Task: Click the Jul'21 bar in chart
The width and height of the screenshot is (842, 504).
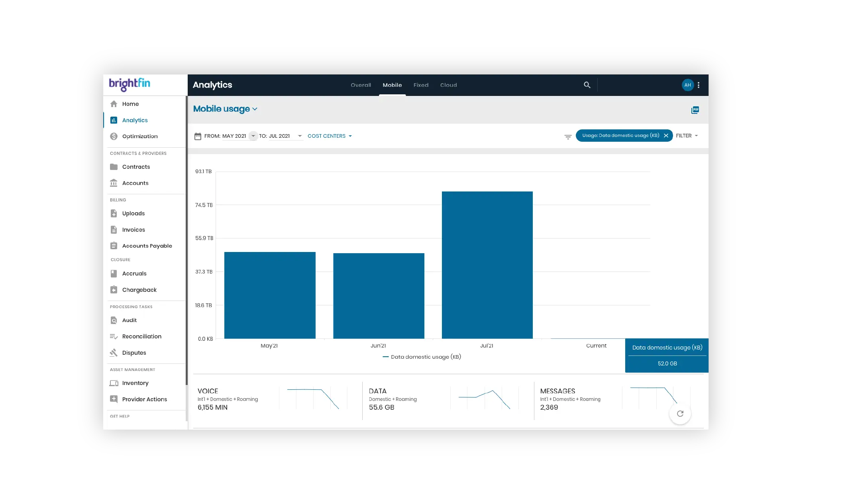Action: tap(487, 265)
